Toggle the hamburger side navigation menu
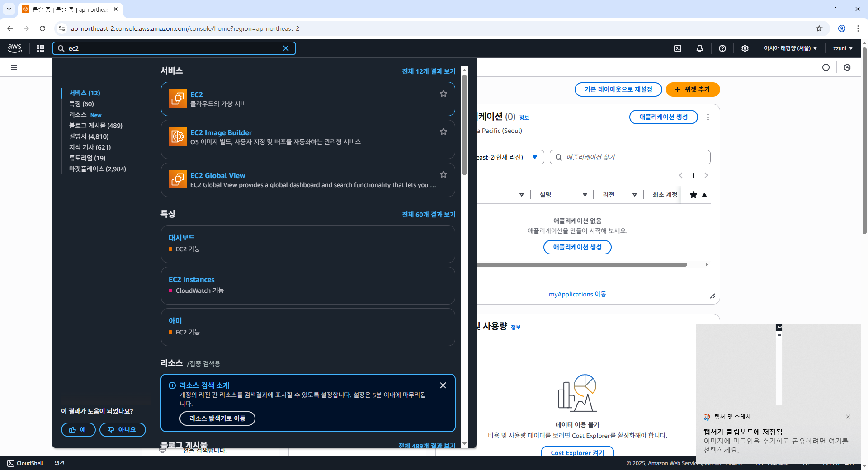 tap(14, 67)
